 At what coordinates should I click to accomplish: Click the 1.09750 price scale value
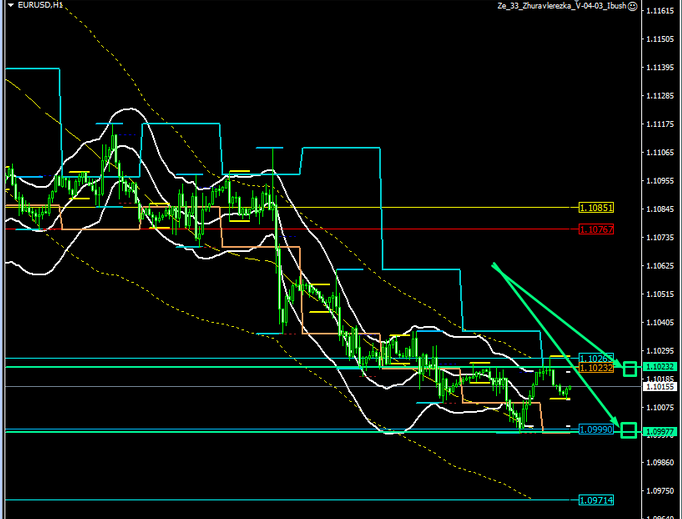(659, 491)
